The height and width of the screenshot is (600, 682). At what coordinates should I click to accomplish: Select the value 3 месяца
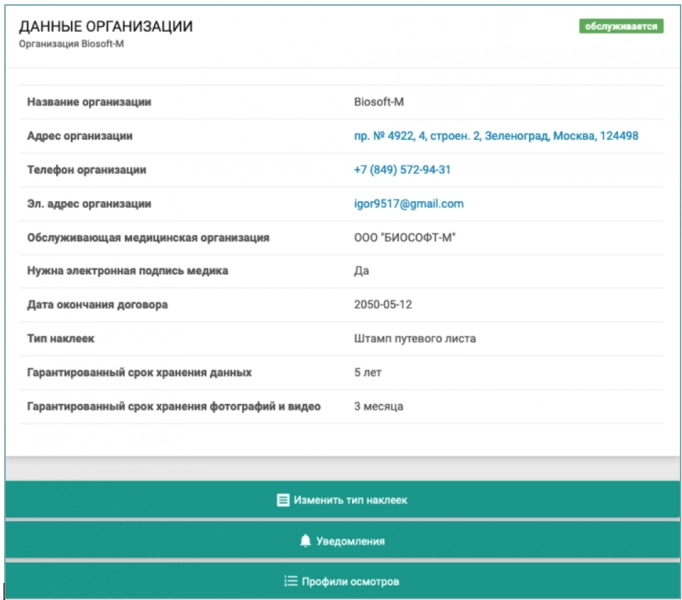point(378,406)
